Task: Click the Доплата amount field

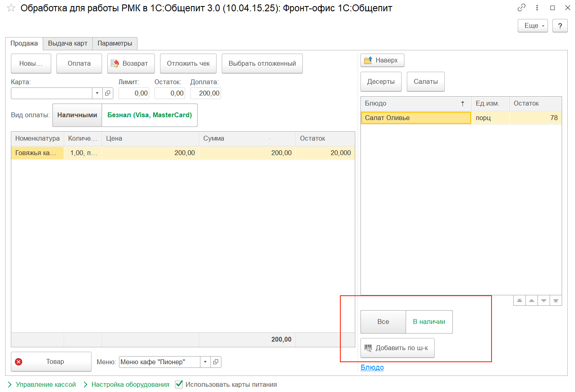Action: 206,93
